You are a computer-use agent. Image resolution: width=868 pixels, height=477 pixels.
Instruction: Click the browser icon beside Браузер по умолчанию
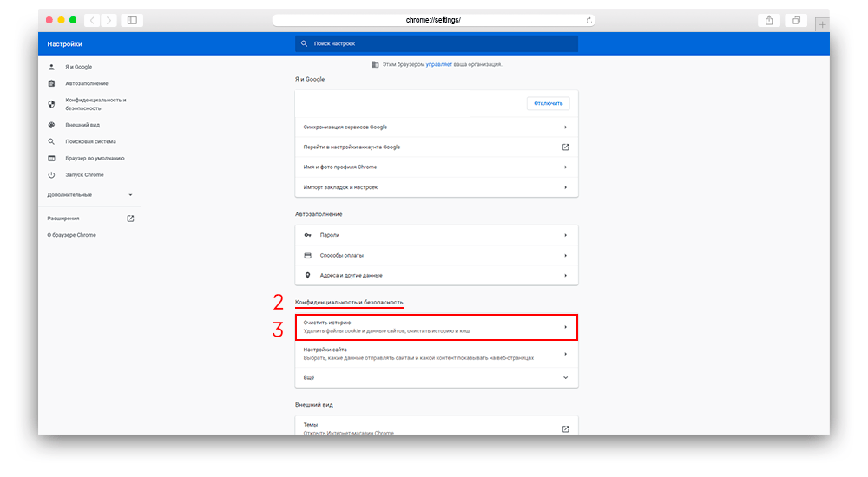(51, 158)
